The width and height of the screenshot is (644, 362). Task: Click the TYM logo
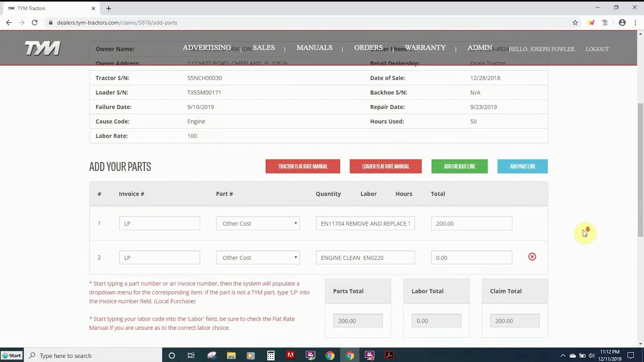(43, 49)
